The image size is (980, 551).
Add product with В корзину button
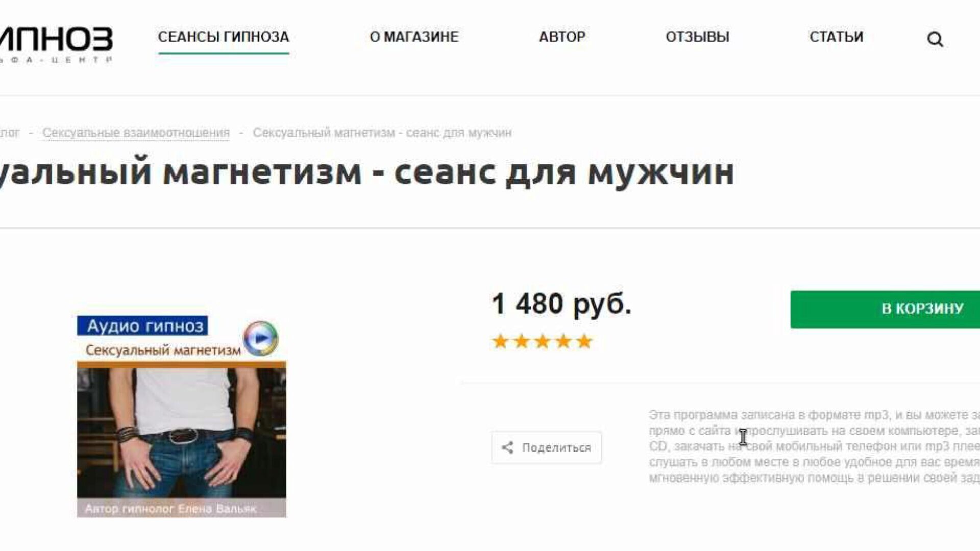pos(885,309)
